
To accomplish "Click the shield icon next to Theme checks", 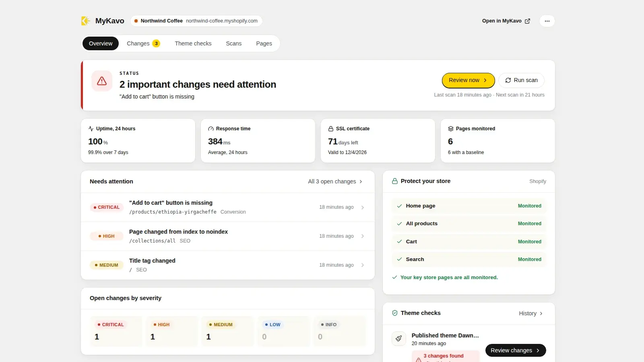I will 395,313.
